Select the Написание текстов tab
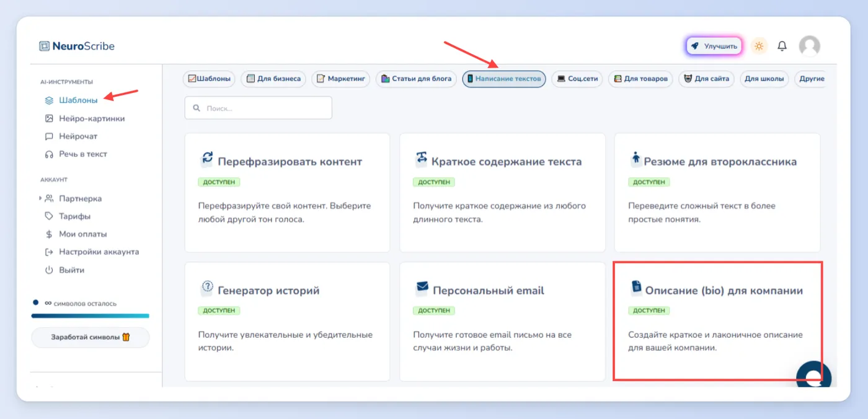This screenshot has width=868, height=419. (504, 79)
